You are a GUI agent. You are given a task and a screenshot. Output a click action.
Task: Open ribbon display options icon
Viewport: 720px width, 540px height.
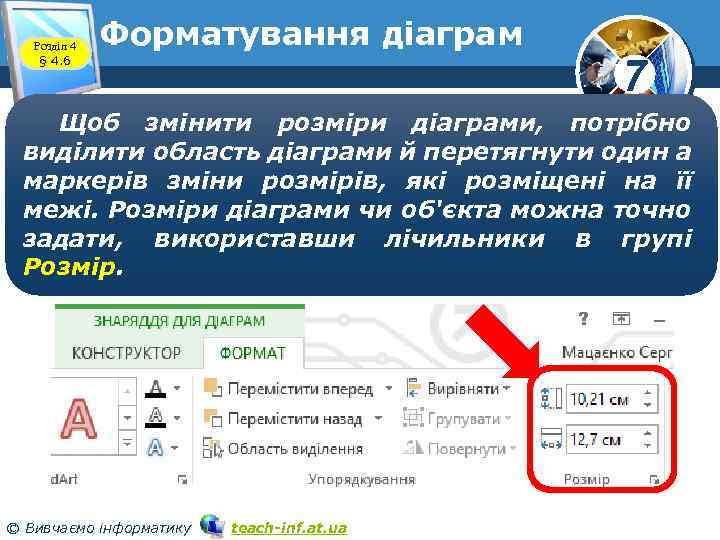click(x=621, y=318)
